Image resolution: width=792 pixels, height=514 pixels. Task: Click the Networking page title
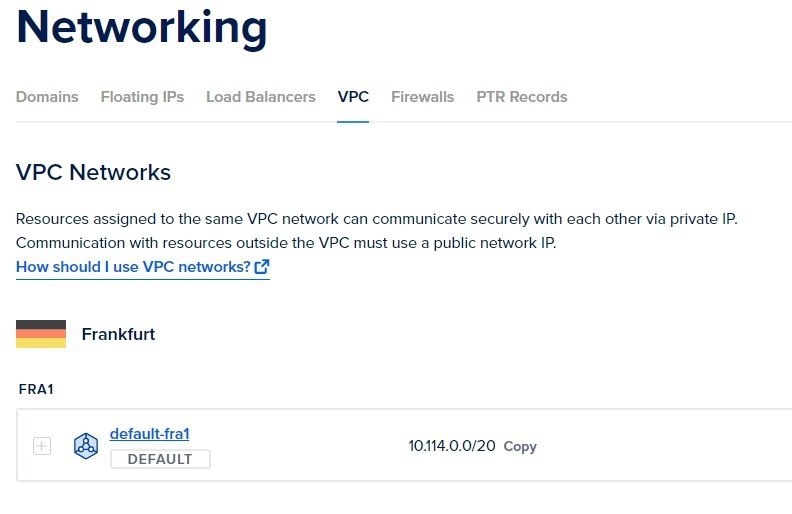click(142, 28)
